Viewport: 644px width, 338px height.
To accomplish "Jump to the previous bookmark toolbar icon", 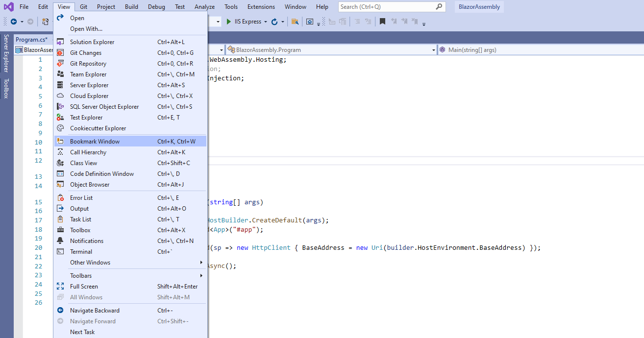I will coord(394,22).
